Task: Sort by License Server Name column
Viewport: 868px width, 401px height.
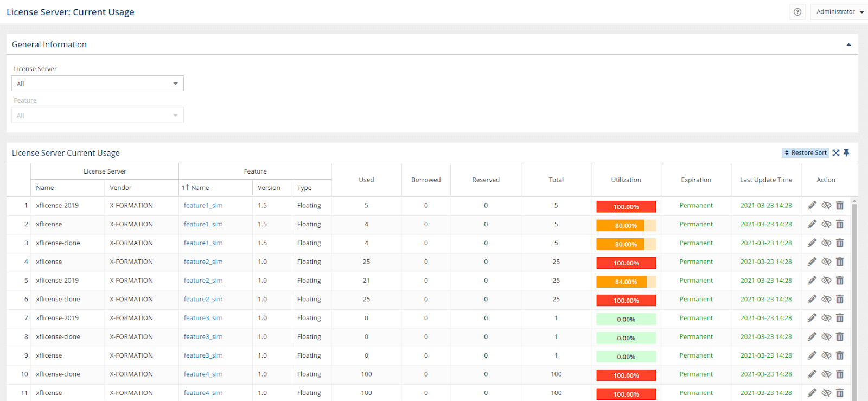Action: pos(67,188)
